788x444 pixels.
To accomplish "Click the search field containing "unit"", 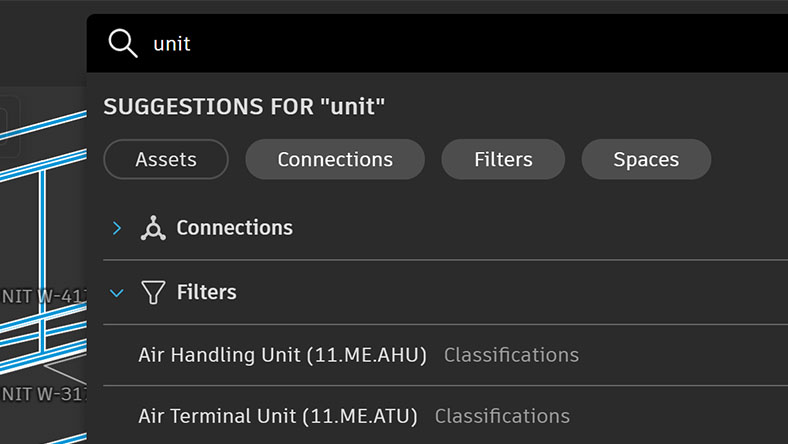I will click(450, 44).
